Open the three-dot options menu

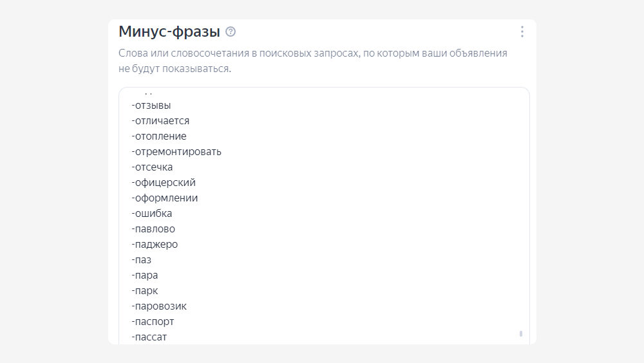pos(522,32)
